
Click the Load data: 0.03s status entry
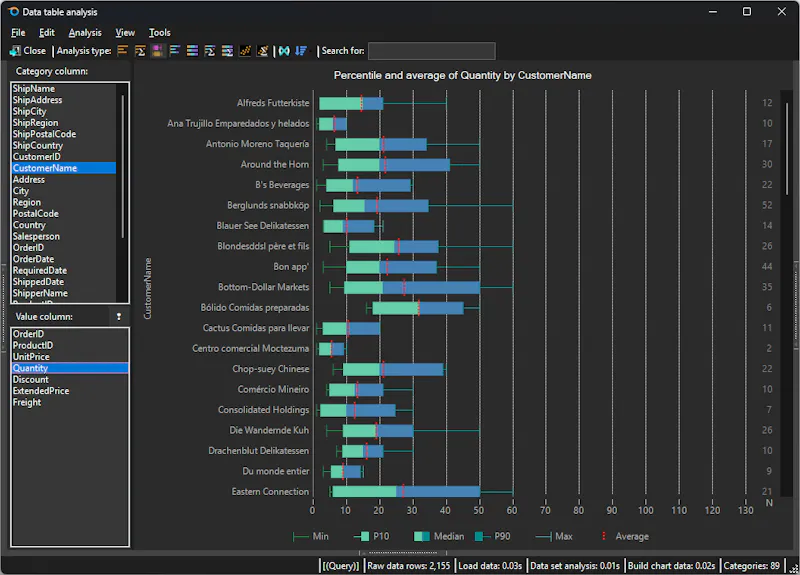490,566
